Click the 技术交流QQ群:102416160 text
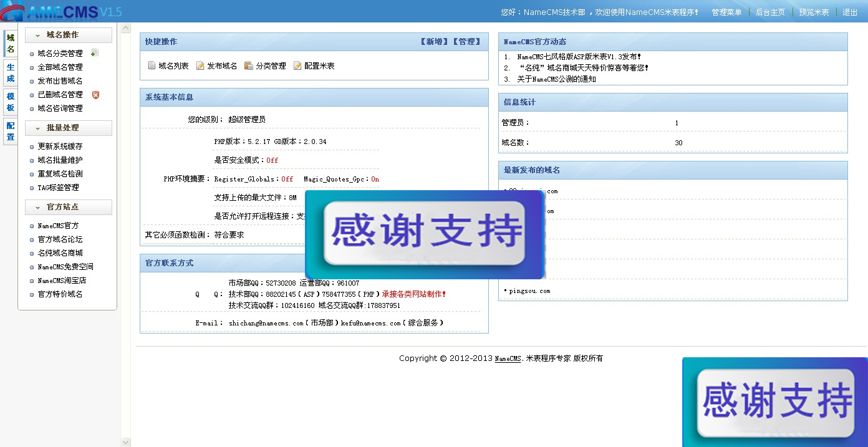Image resolution: width=868 pixels, height=447 pixels. [271, 305]
